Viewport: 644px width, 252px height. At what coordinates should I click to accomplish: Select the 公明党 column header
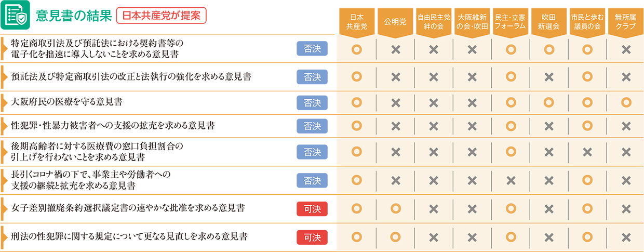(395, 22)
